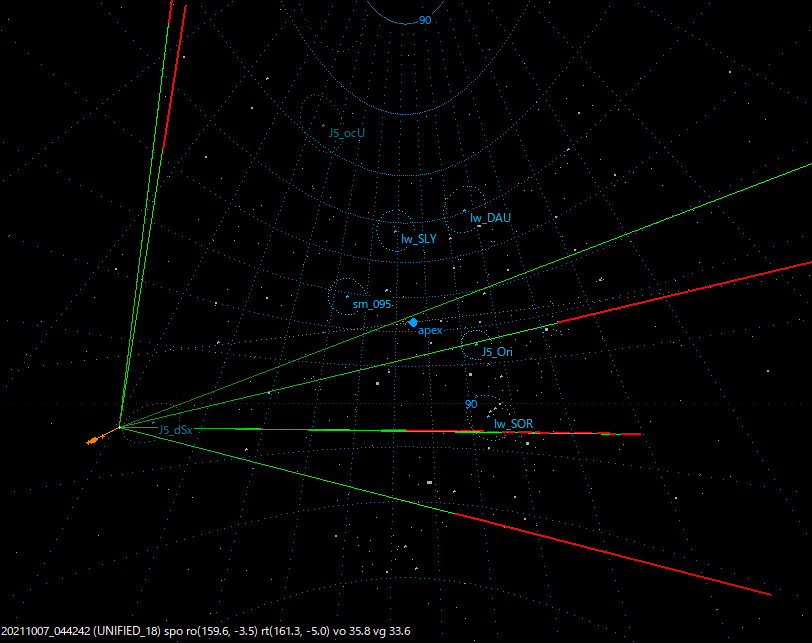Select the sm_095 shower label

coord(372,302)
